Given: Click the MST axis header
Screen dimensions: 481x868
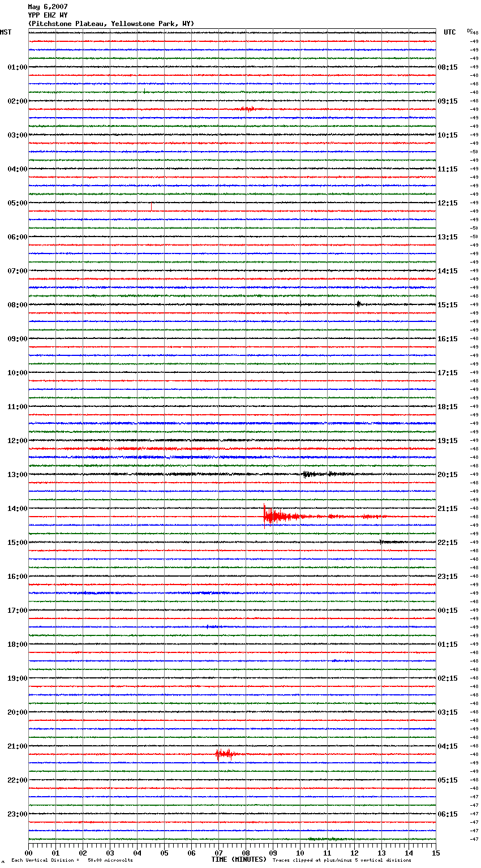Looking at the screenshot, I should 6,32.
